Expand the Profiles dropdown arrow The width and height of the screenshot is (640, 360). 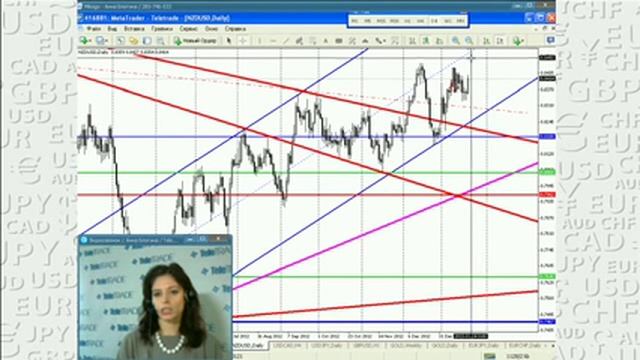[x=107, y=40]
